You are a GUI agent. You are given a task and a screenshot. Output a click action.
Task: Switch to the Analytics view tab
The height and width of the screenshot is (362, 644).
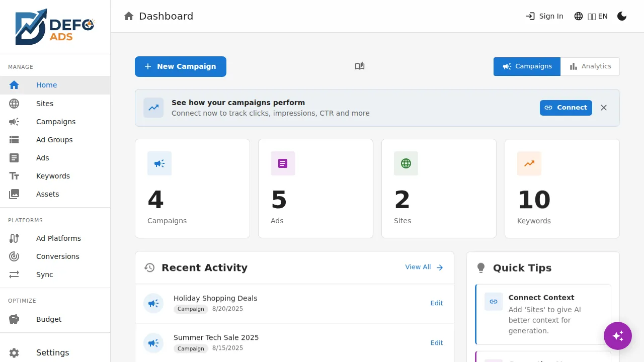point(590,66)
